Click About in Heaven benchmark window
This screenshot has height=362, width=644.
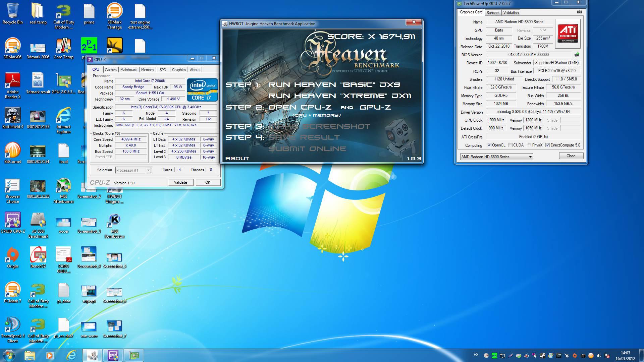237,159
